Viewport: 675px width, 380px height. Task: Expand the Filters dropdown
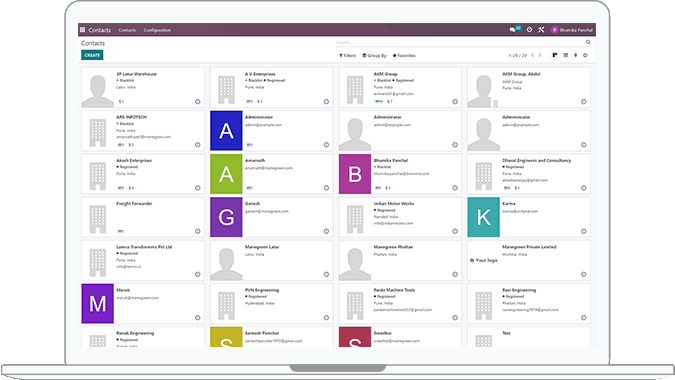coord(347,56)
